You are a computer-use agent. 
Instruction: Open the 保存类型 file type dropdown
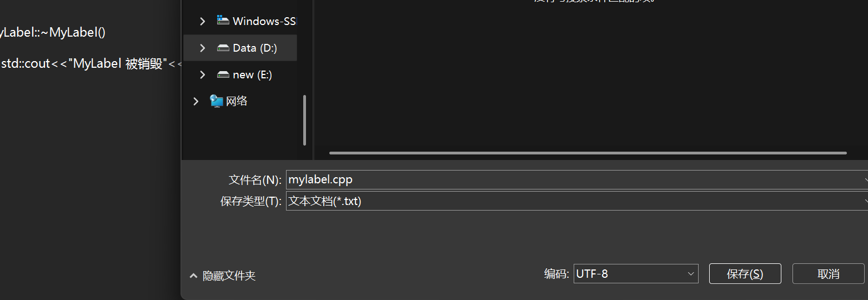pyautogui.click(x=577, y=201)
